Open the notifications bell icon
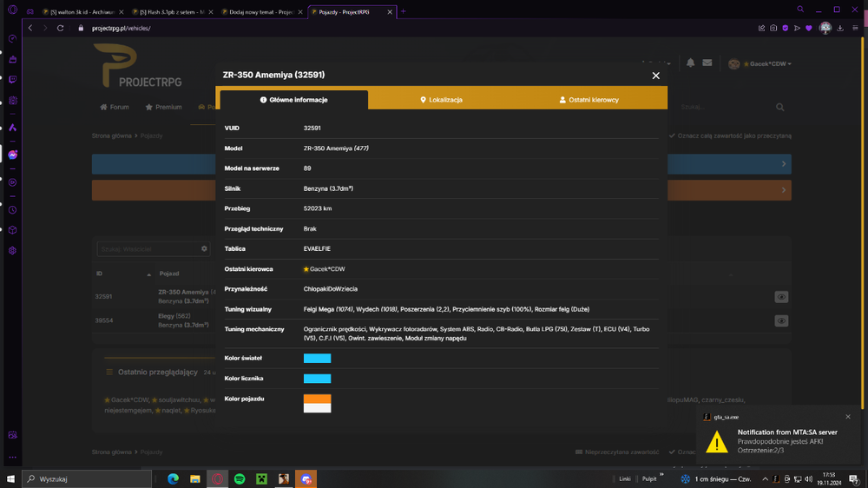 690,63
